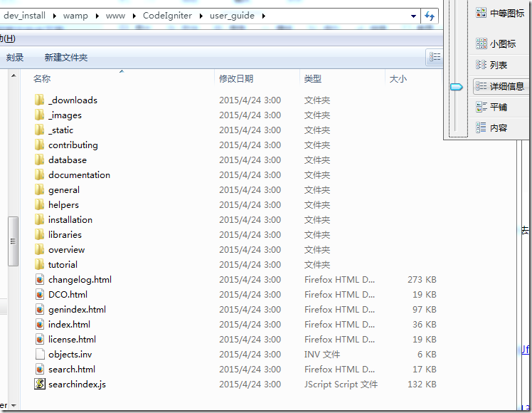This screenshot has height=413, width=532.
Task: Select the general folder icon
Action: click(x=39, y=189)
